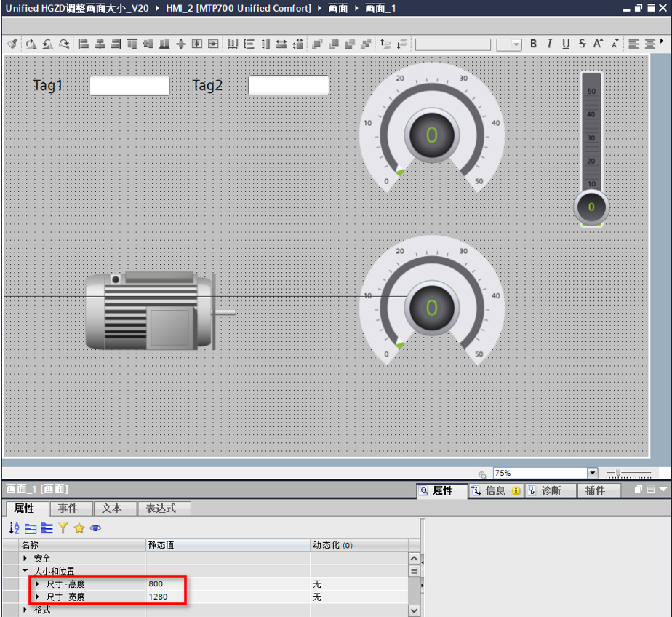Expand the 安全 property group
Viewport: 672px width, 617px height.
(25, 558)
